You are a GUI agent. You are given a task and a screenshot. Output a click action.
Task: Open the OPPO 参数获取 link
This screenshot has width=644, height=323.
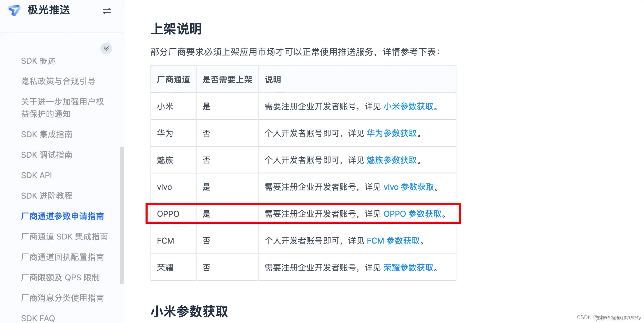(412, 214)
